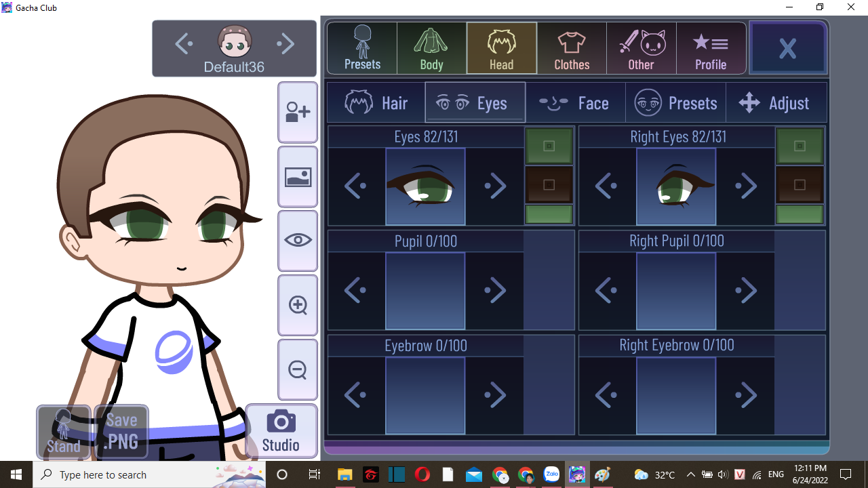The image size is (868, 488).
Task: Pick the bottom green Eyes color swatch
Action: [549, 214]
